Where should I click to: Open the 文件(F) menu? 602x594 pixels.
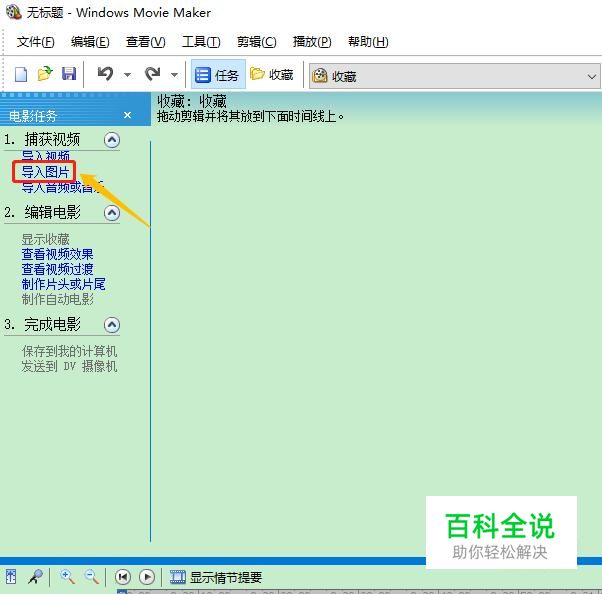(x=35, y=41)
